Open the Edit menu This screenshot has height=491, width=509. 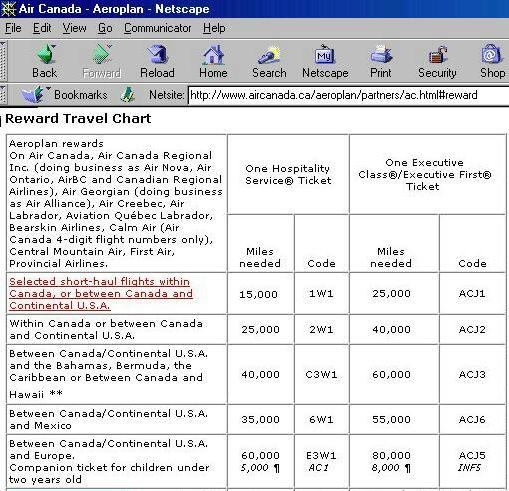pos(42,28)
